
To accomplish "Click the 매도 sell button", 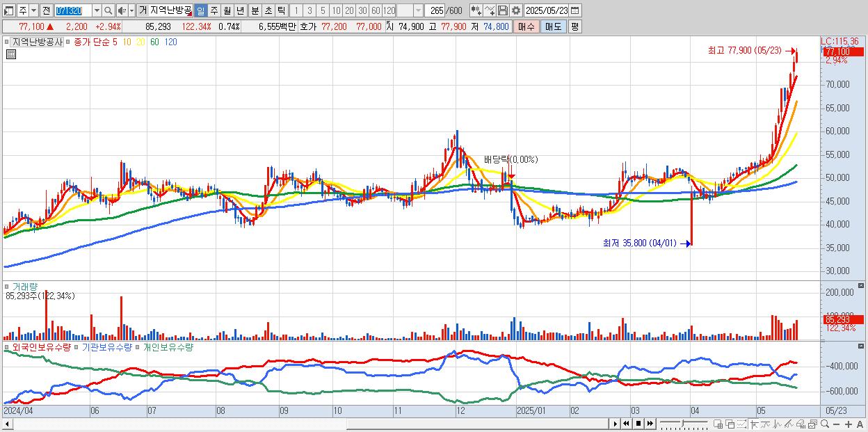I will pyautogui.click(x=553, y=26).
